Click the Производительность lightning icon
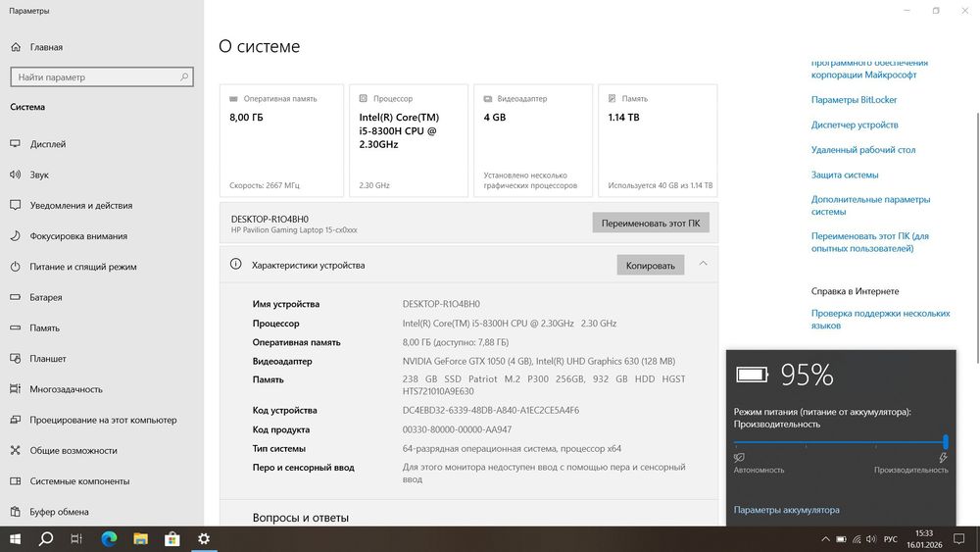 click(943, 458)
